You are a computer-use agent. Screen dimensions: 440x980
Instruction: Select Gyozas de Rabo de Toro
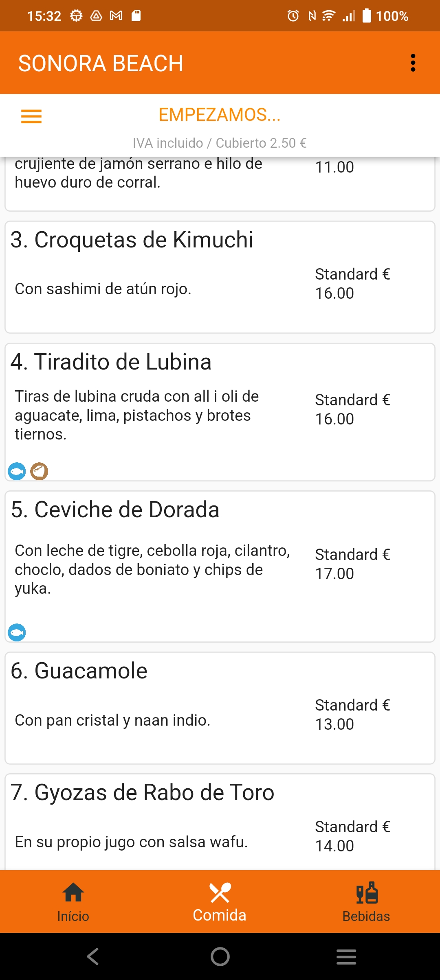point(143,793)
